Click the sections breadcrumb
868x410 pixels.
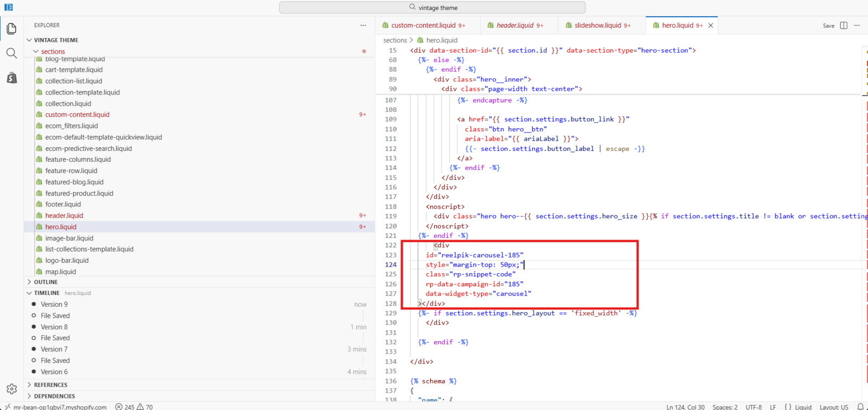coord(395,40)
